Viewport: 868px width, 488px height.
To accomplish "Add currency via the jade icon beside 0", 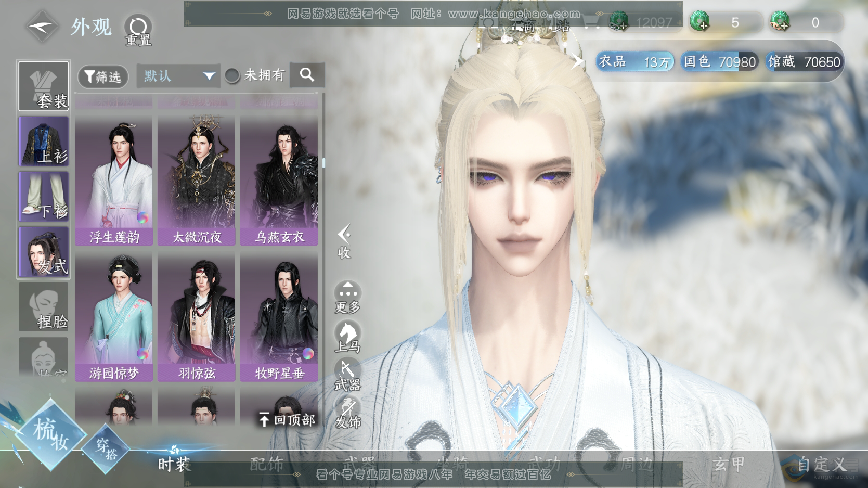I will 780,22.
